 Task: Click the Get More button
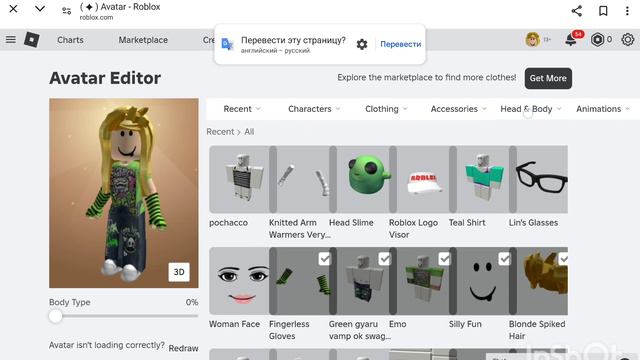pyautogui.click(x=548, y=78)
